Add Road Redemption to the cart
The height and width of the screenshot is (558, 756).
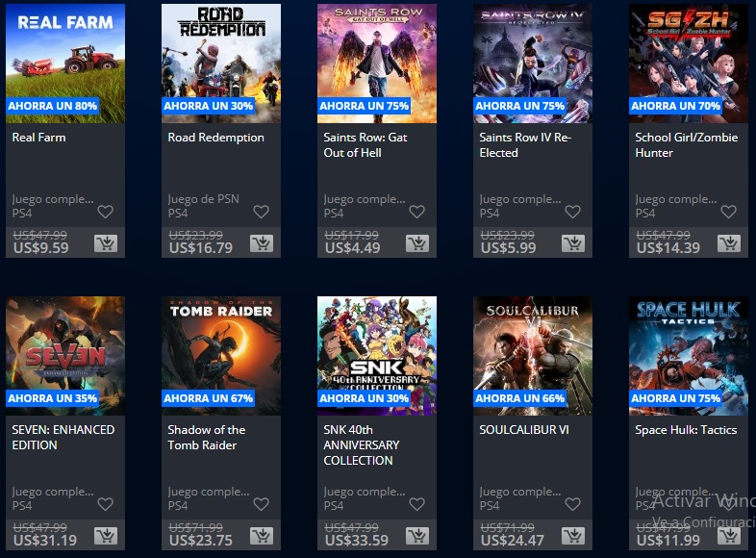[x=262, y=243]
